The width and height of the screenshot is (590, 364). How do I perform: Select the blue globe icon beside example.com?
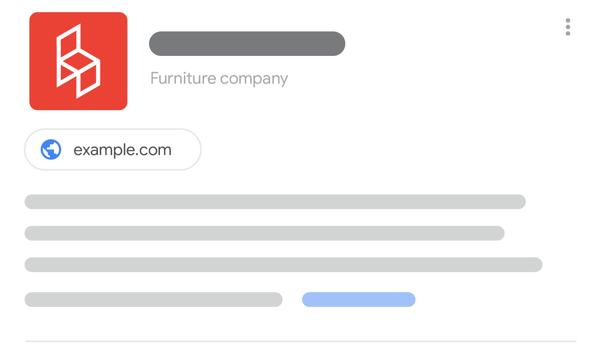(51, 149)
